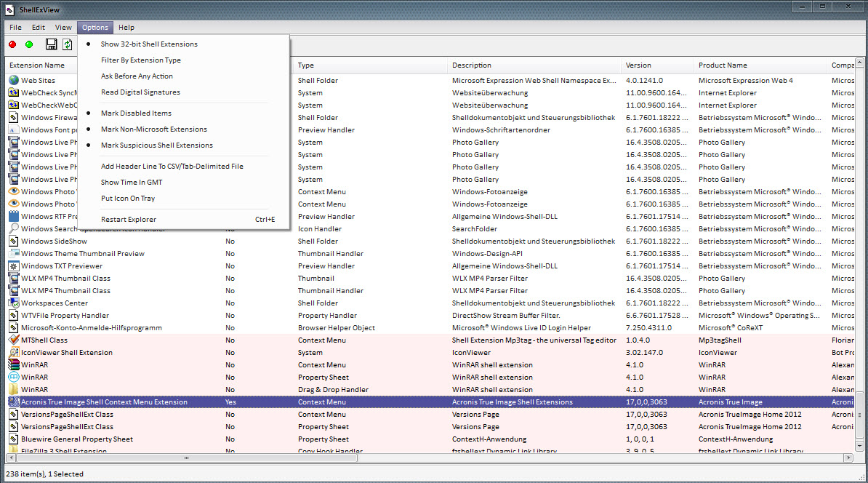Click the 'SearchFolder' description cell
The image size is (868, 483).
tap(475, 228)
